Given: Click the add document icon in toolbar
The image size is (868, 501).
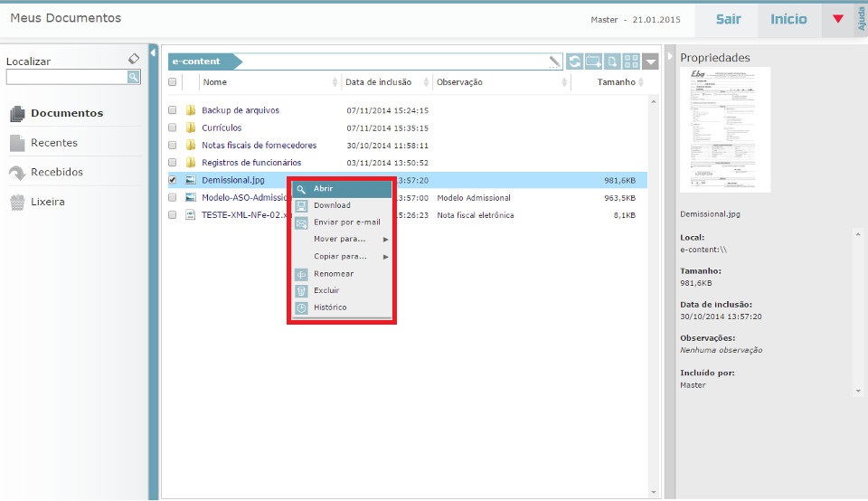Looking at the screenshot, I should (x=612, y=61).
